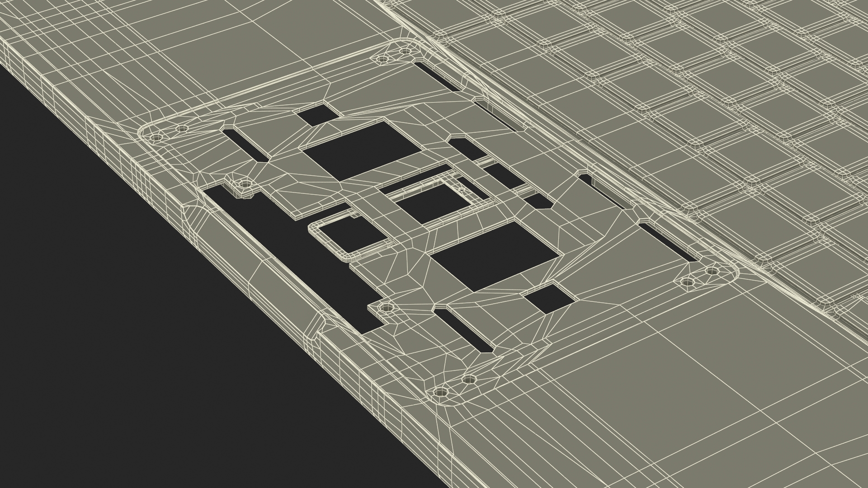Screen dimensions: 868x488
Task: Click the screw hole on the small raised tab
Action: [x=245, y=184]
